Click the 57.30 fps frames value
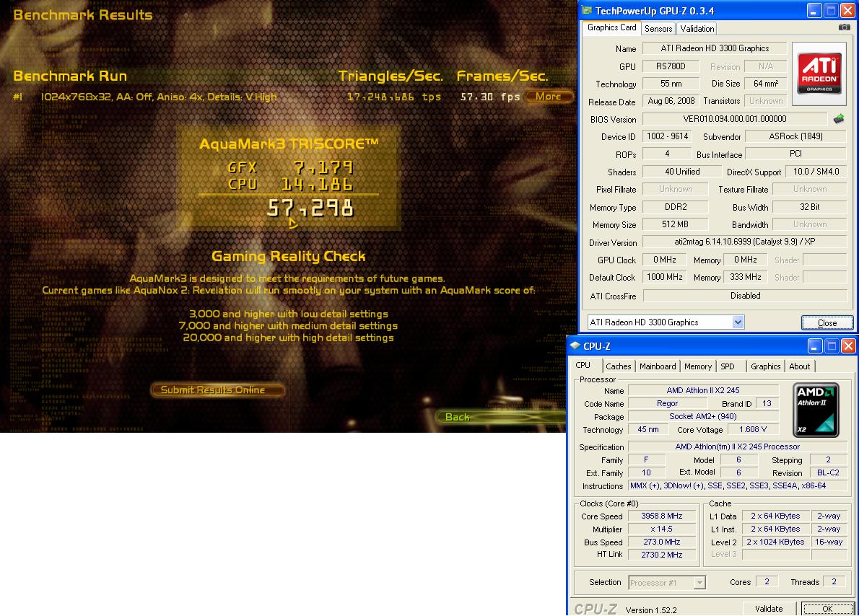Viewport: 859px width, 616px height. [489, 97]
